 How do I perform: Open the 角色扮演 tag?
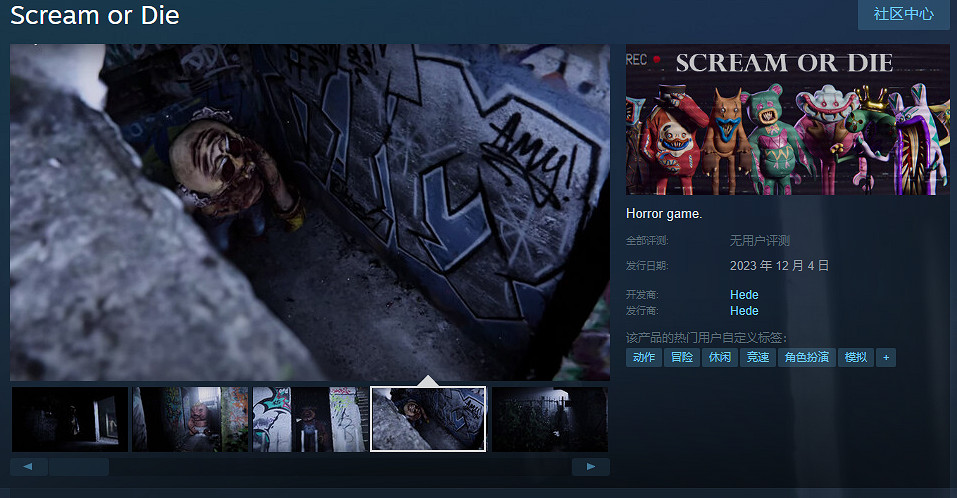807,358
